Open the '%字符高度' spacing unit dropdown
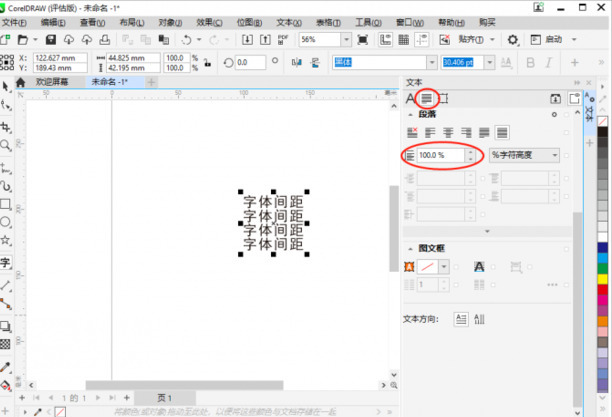 coord(524,156)
